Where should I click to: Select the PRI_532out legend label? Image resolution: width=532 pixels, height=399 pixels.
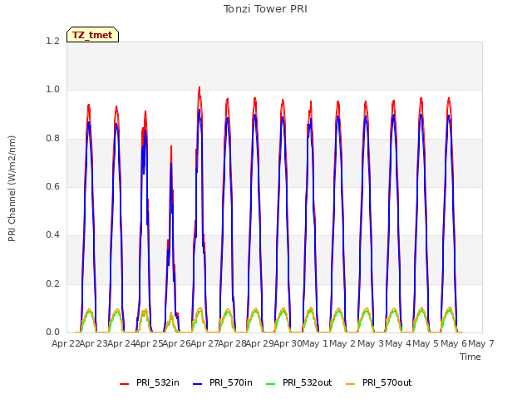308,382
